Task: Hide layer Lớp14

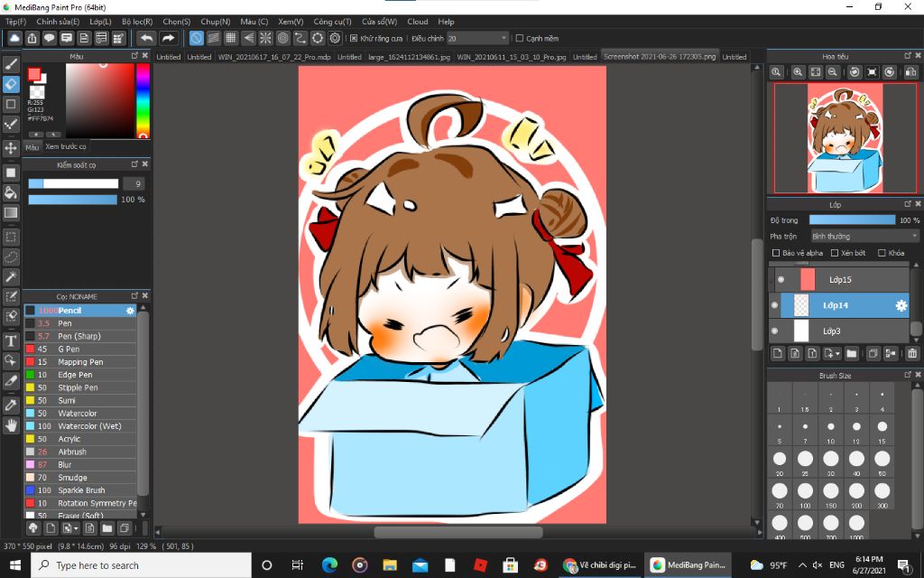Action: 774,305
